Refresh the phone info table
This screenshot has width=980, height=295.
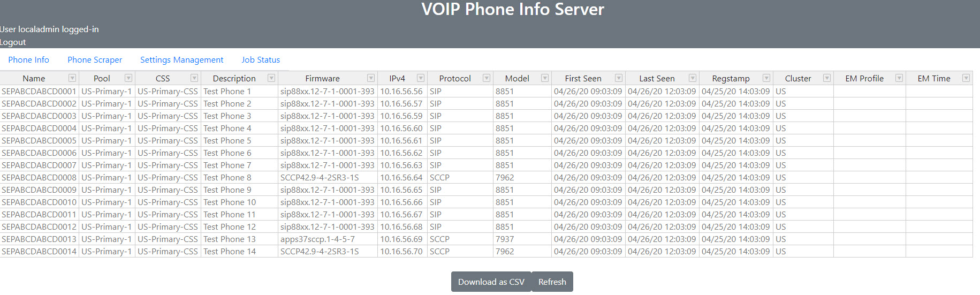pyautogui.click(x=552, y=282)
